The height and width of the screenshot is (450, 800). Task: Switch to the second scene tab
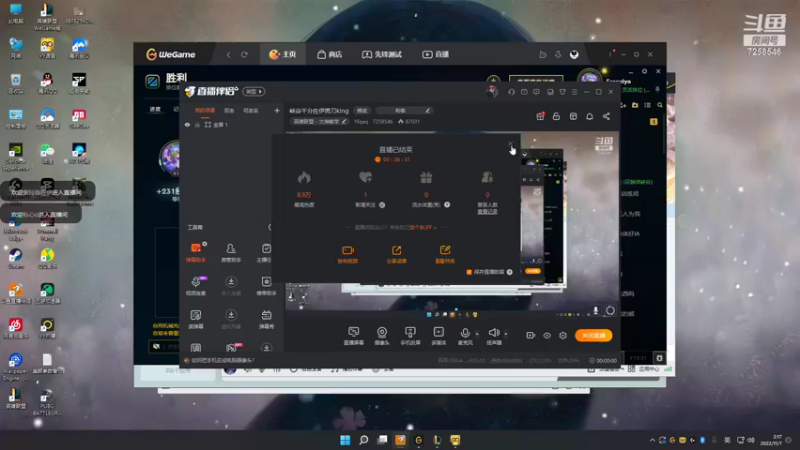pyautogui.click(x=229, y=110)
